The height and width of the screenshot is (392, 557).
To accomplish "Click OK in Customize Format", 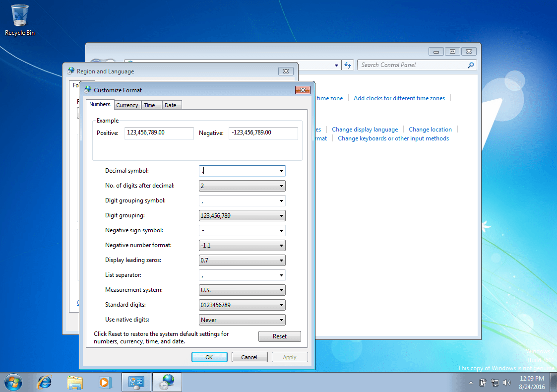I will pyautogui.click(x=209, y=357).
